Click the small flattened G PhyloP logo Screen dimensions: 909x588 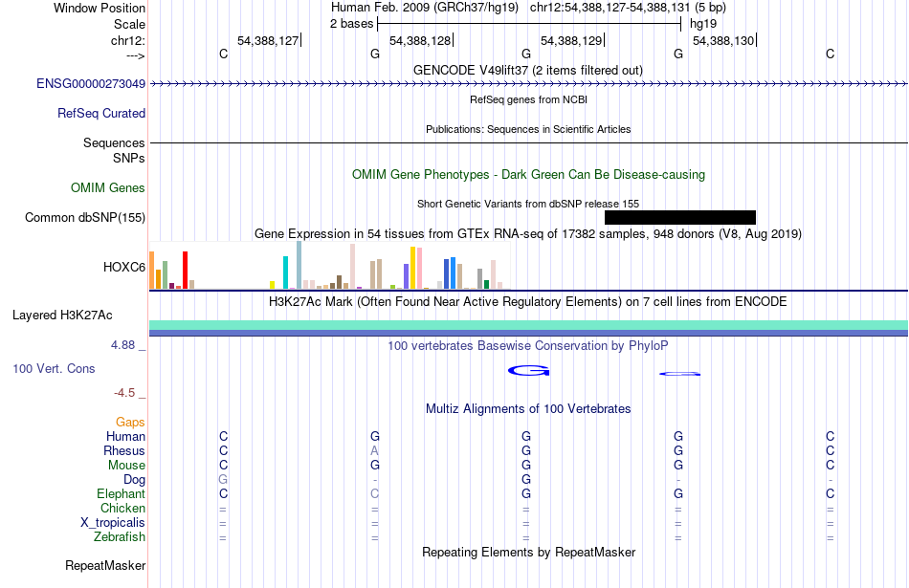tap(680, 374)
